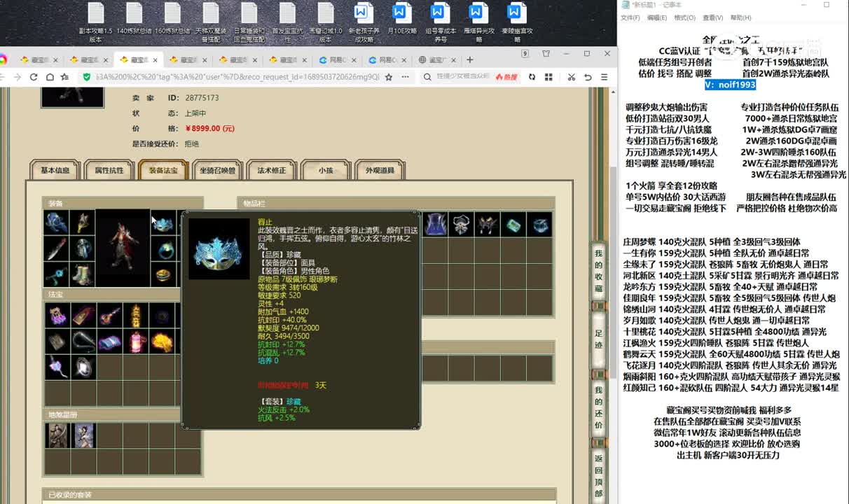Screen dimensions: 849x504
Task: Open the 基本信息 tab
Action: pos(55,170)
